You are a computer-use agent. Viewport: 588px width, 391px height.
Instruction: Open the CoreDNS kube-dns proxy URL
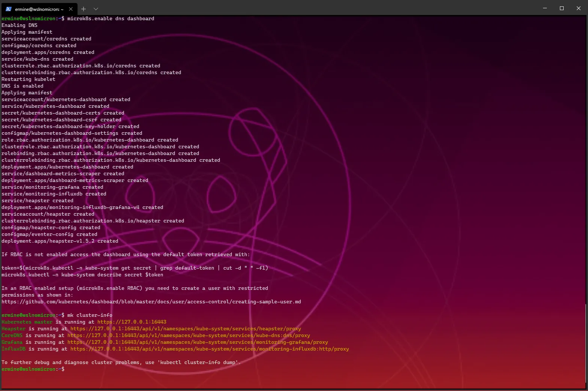(188, 336)
